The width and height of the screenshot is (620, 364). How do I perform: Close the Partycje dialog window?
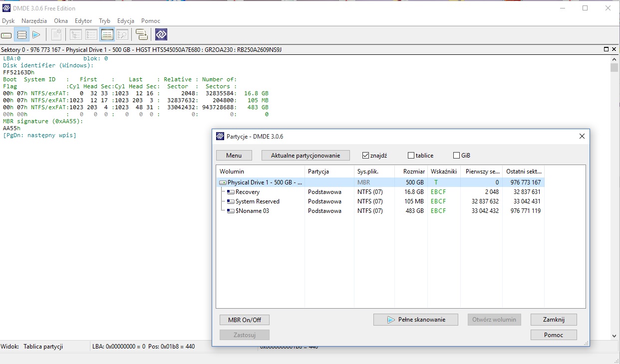pyautogui.click(x=582, y=136)
